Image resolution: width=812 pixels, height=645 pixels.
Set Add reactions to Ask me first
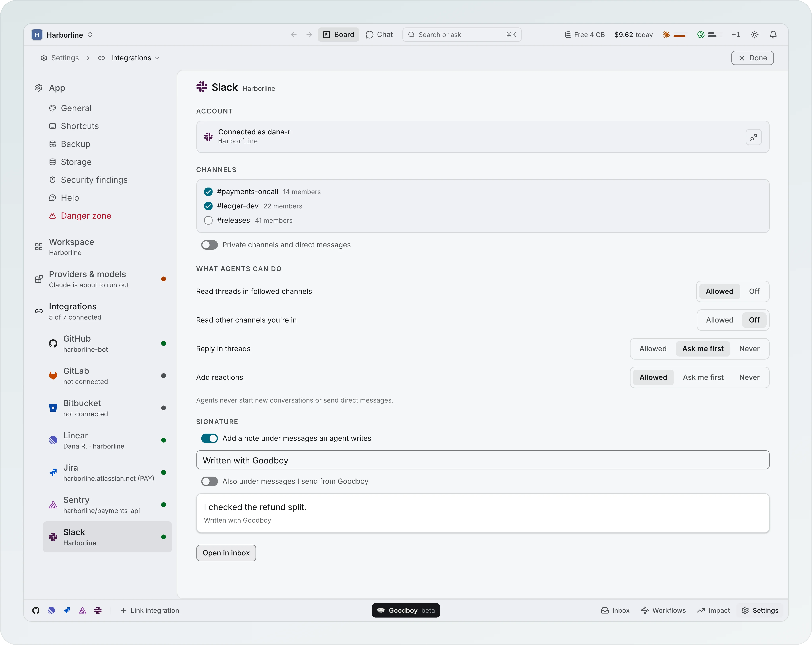point(703,377)
